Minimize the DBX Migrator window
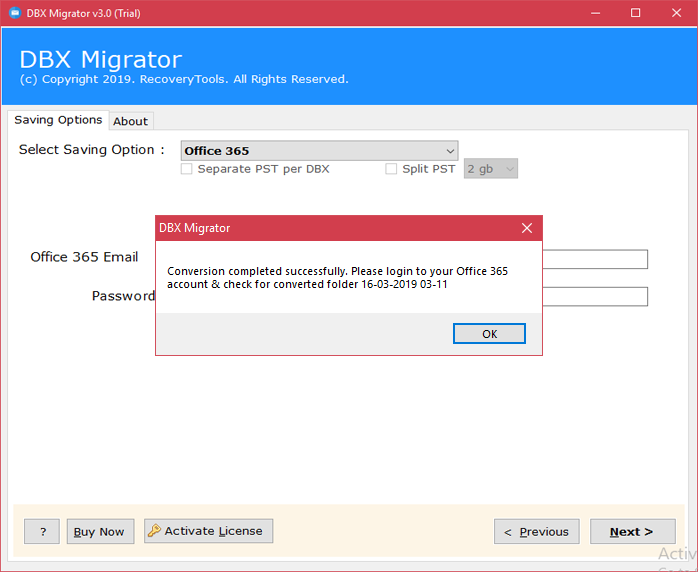The image size is (698, 572). 595,13
